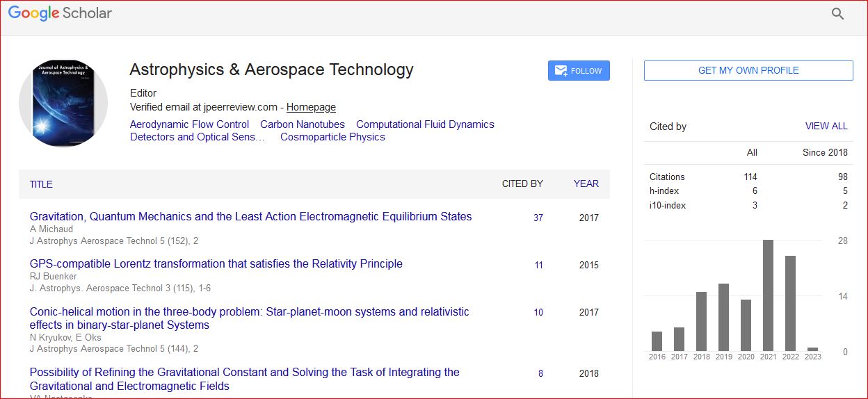This screenshot has height=399, width=868.
Task: Sort articles by Title column
Action: coord(41,184)
